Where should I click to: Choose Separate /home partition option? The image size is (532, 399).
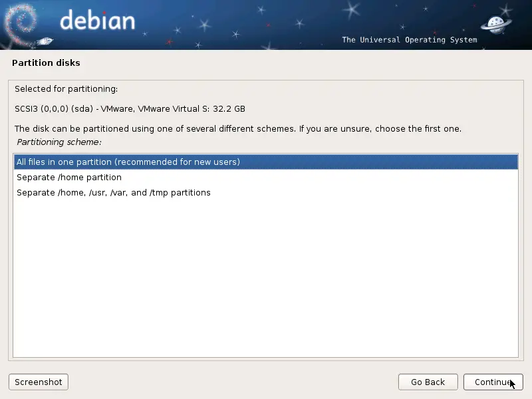pos(265,177)
